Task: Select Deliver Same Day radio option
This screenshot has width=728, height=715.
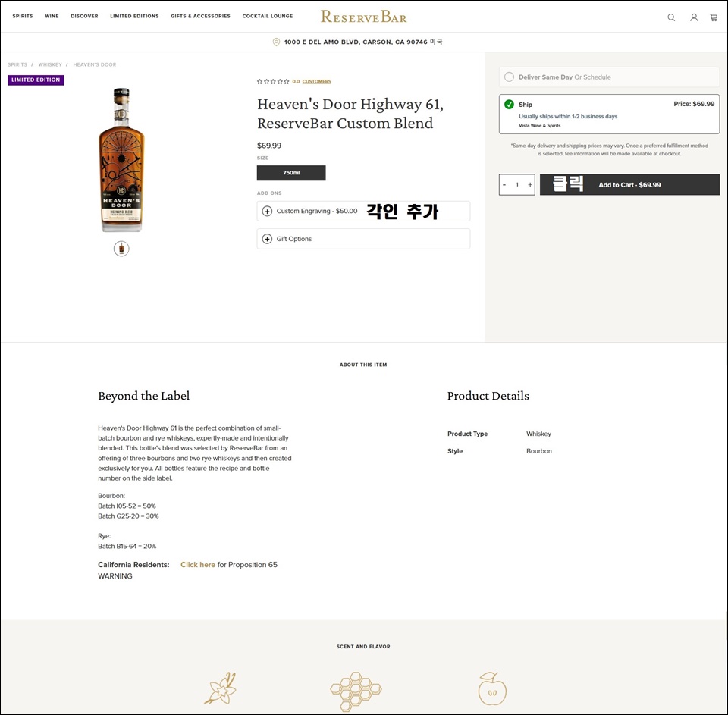Action: coord(510,77)
